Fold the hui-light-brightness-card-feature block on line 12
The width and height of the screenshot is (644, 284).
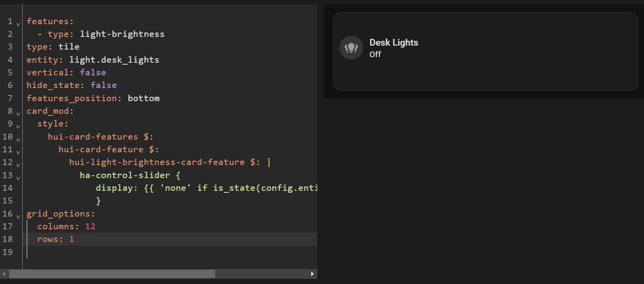(x=18, y=165)
